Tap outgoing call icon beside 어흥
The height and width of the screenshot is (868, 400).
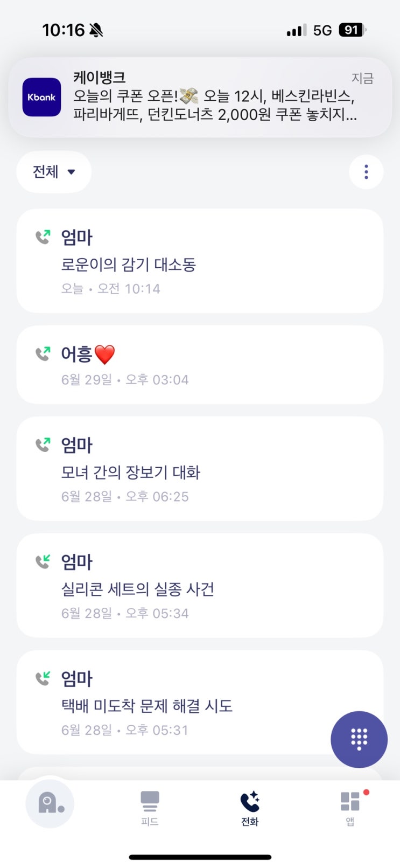43,353
